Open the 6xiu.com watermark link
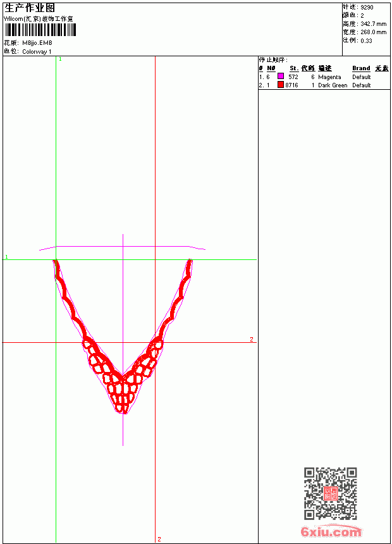This screenshot has height=544, width=392. pos(331,531)
